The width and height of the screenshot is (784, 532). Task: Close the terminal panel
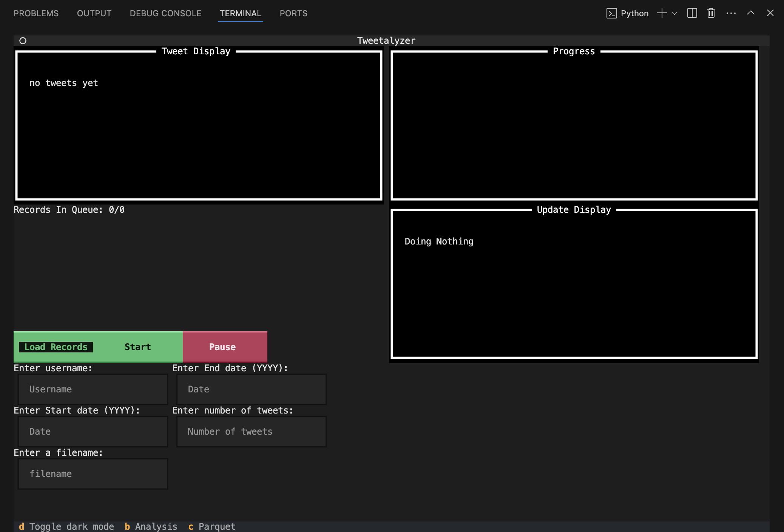770,13
